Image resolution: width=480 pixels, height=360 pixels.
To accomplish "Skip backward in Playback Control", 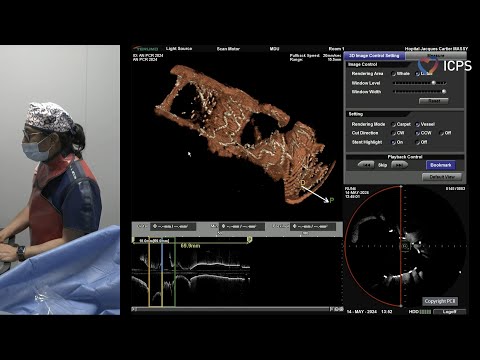I will (x=366, y=165).
